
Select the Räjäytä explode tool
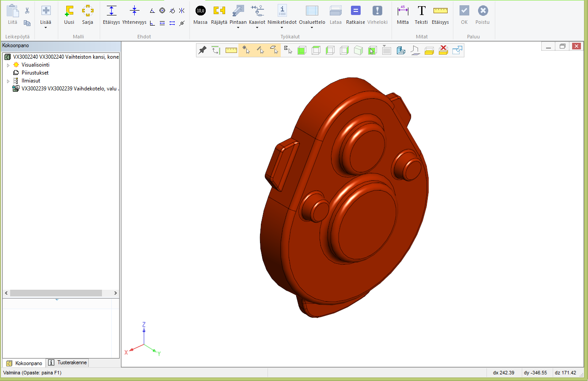click(219, 15)
